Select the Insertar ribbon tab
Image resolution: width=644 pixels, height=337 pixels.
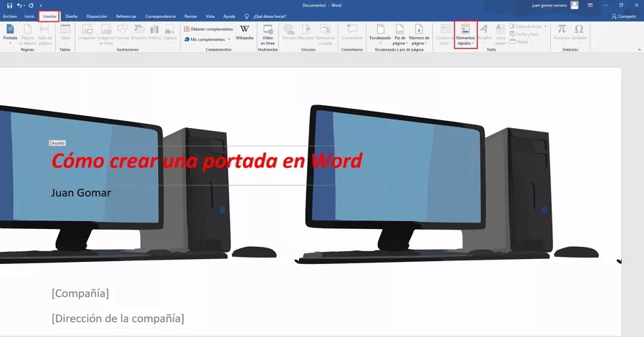[49, 16]
